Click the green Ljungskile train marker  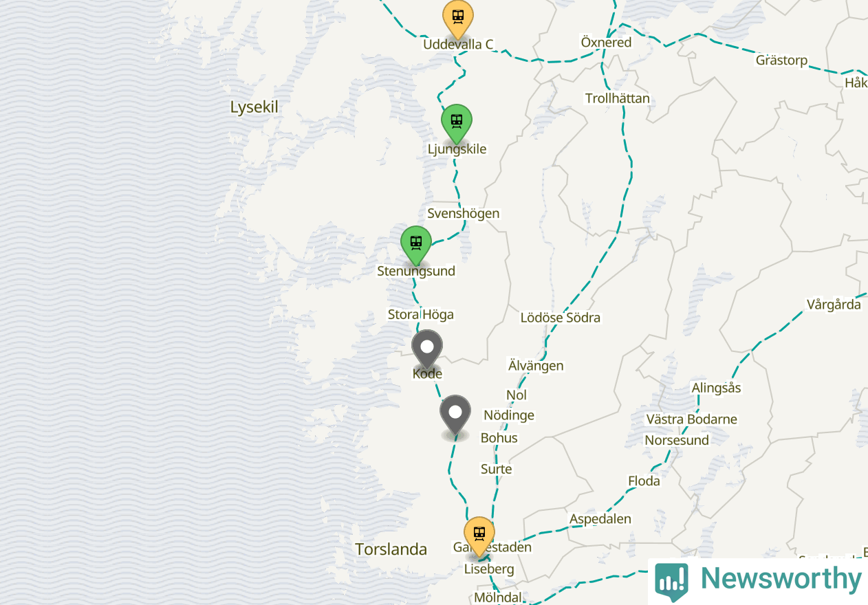pos(457,124)
